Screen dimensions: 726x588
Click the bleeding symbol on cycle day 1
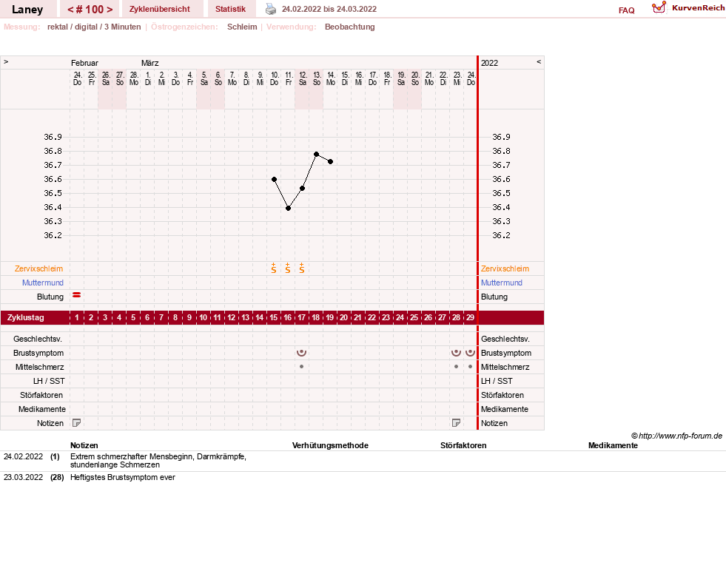click(77, 294)
